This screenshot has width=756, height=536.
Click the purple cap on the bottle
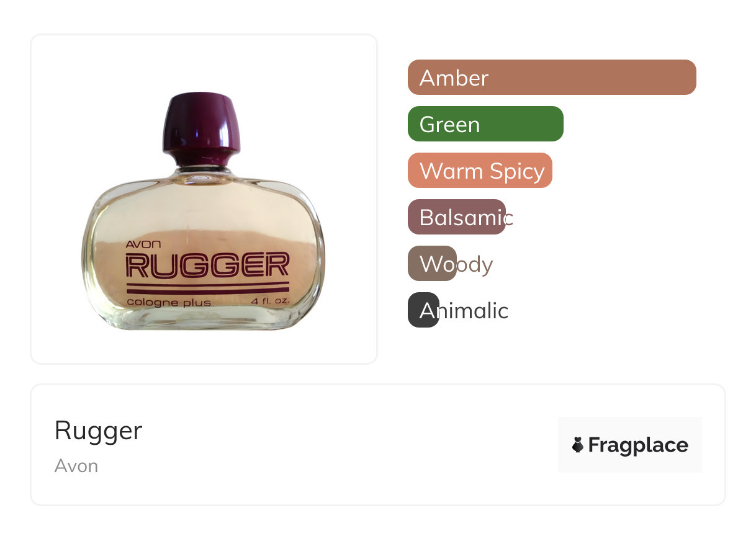coord(202,123)
